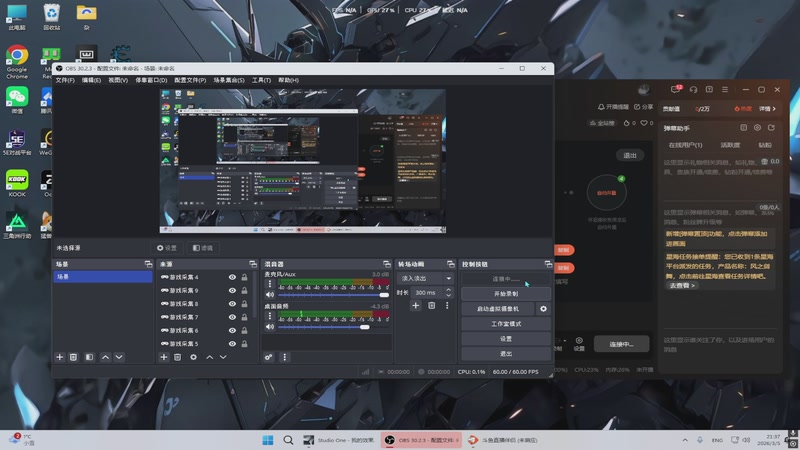The width and height of the screenshot is (800, 450).
Task: Open KOOK desktop icon
Action: [17, 184]
